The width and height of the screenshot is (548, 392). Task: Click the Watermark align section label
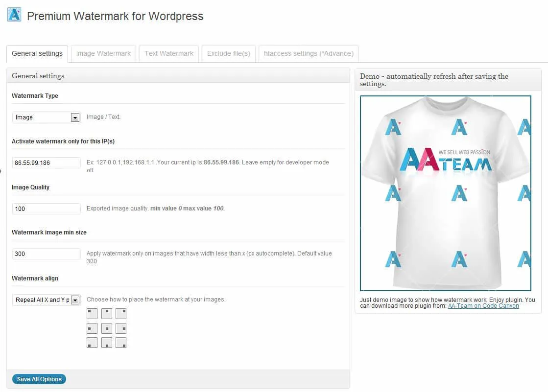point(35,278)
